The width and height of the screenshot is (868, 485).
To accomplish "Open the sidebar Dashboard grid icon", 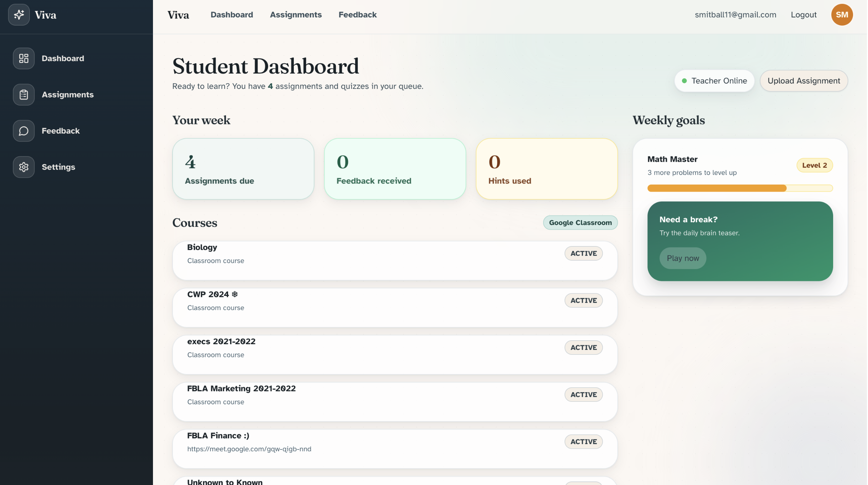I will (23, 58).
